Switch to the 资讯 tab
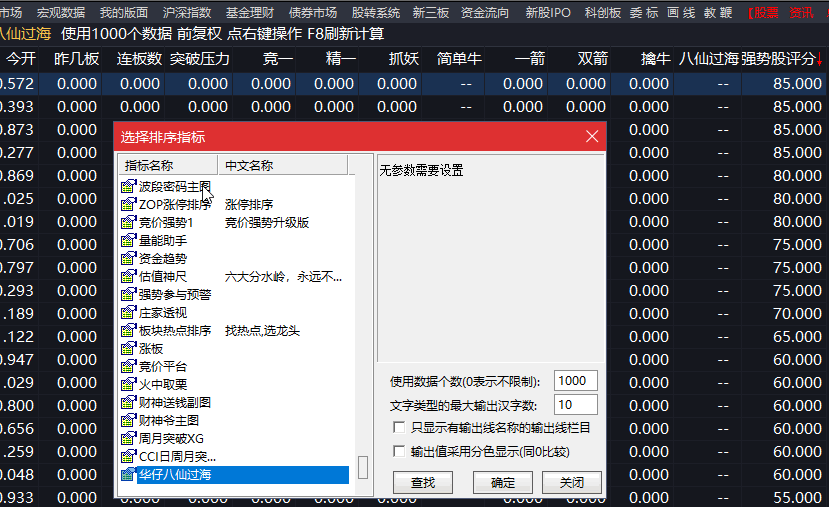The height and width of the screenshot is (507, 829). [x=801, y=12]
